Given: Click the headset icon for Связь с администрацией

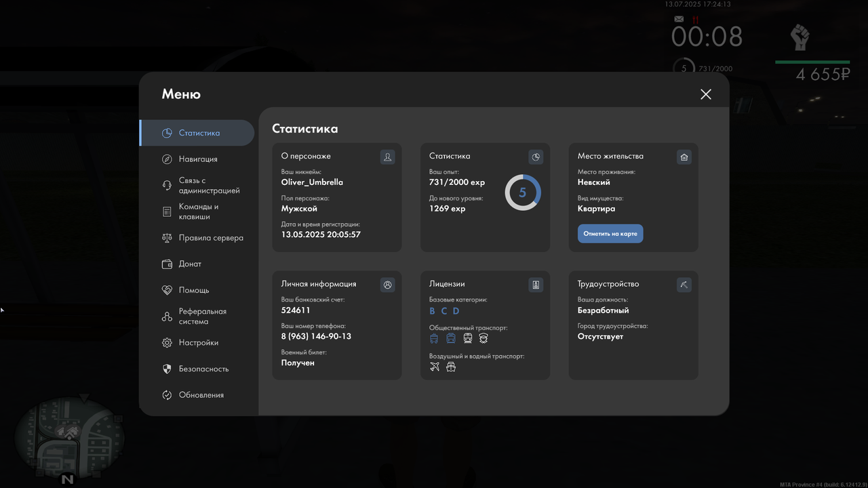Looking at the screenshot, I should click(167, 186).
